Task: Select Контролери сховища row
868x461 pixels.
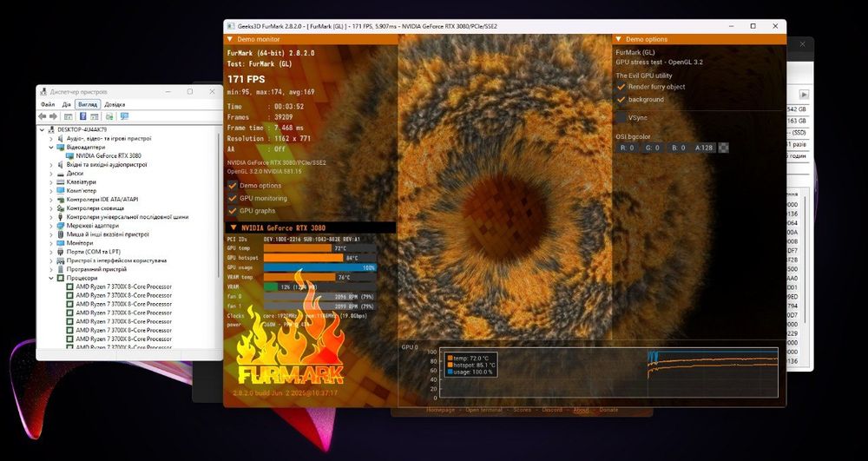Action: click(x=95, y=208)
